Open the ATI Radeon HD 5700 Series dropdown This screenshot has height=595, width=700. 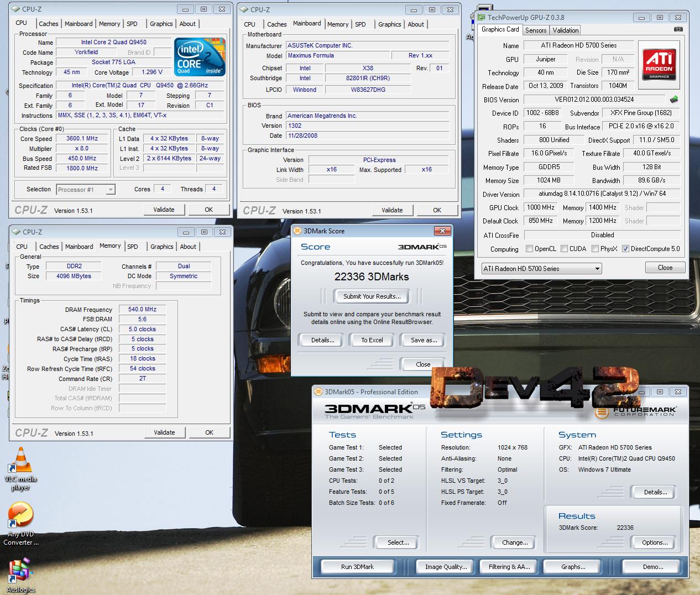(541, 269)
